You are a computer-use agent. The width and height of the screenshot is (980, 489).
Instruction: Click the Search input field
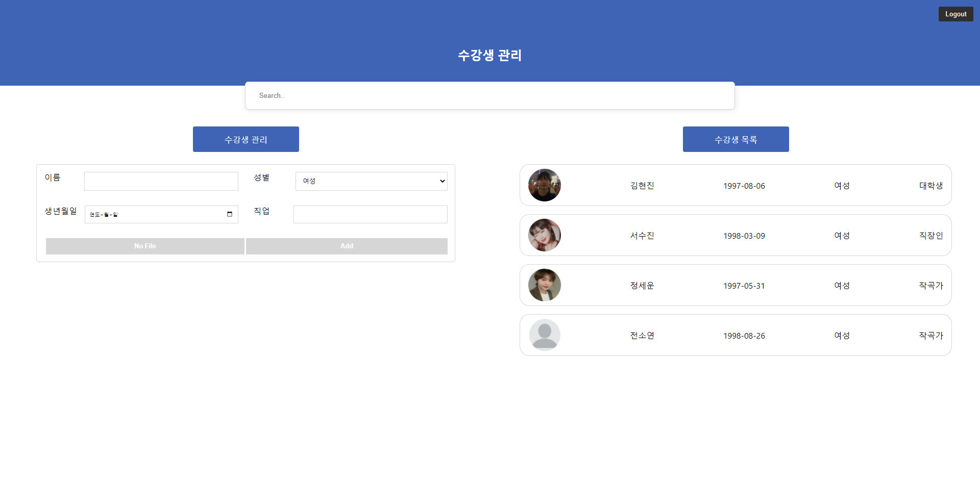pos(489,95)
